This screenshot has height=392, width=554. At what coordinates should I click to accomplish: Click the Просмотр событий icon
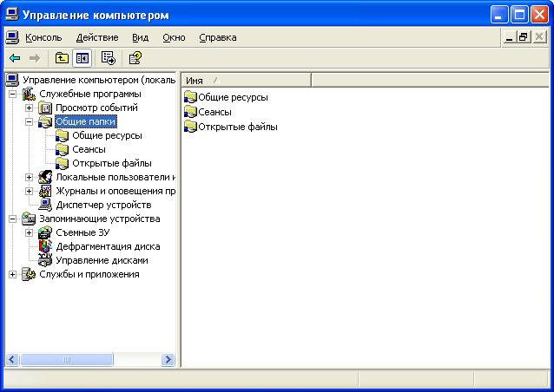(45, 108)
